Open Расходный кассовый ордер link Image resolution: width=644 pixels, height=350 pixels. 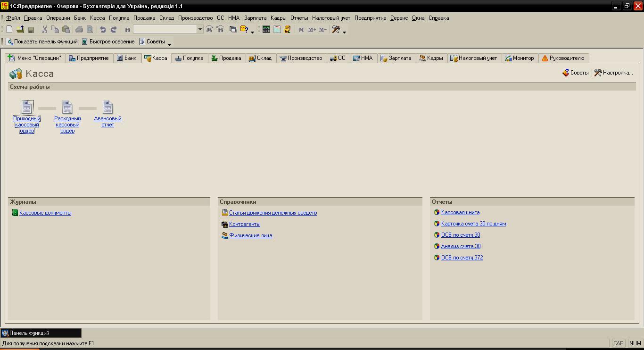pyautogui.click(x=67, y=125)
